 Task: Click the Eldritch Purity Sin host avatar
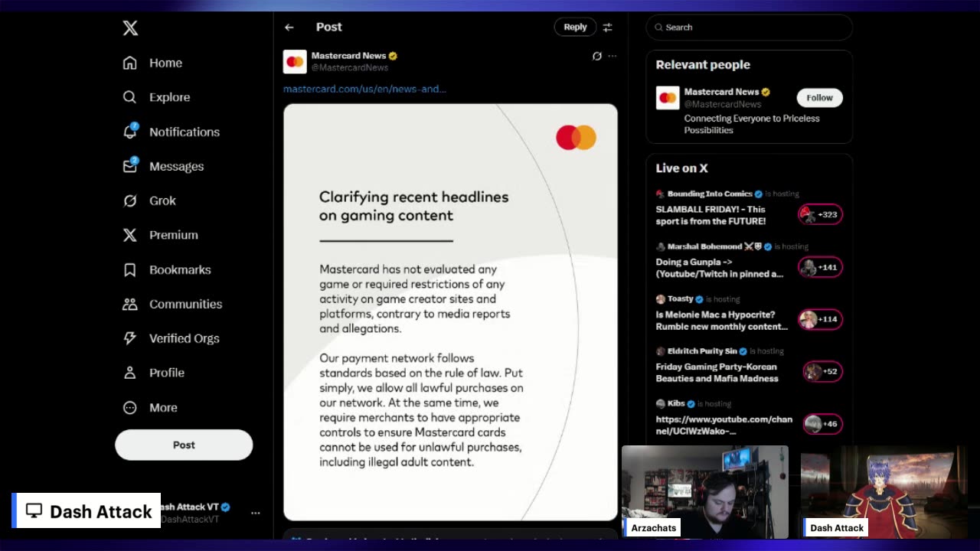pyautogui.click(x=660, y=351)
